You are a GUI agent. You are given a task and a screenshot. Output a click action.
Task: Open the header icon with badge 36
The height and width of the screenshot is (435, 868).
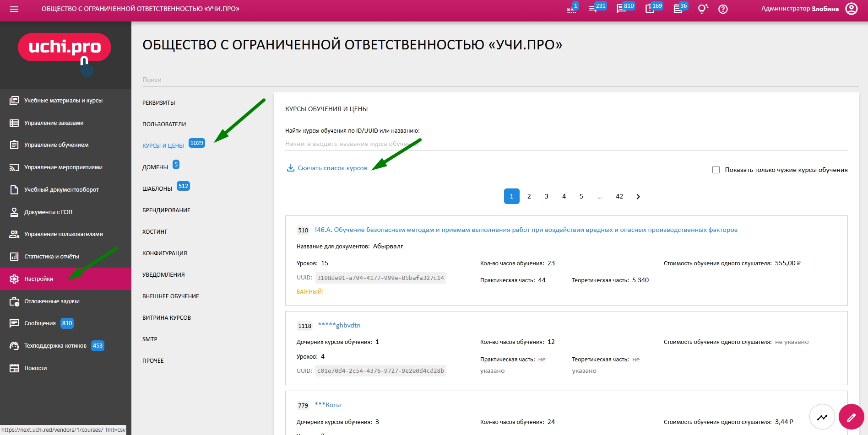[678, 9]
